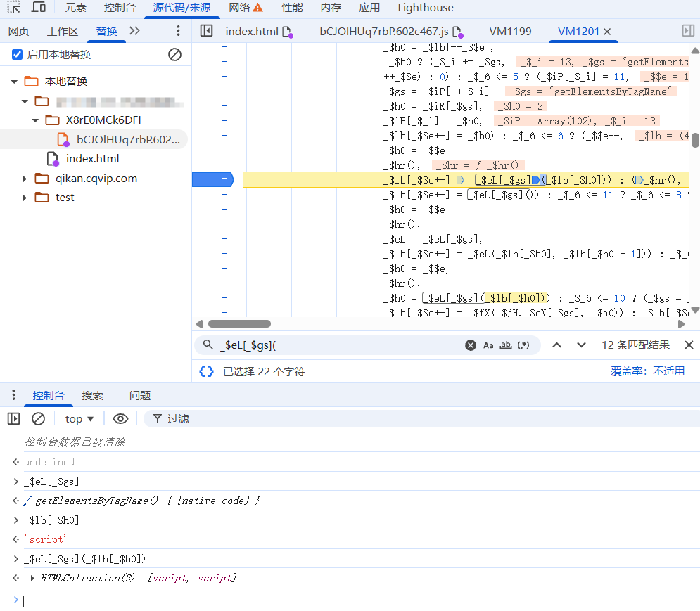Viewport: 700px width, 611px height.
Task: Click the search text input field
Action: 338,345
